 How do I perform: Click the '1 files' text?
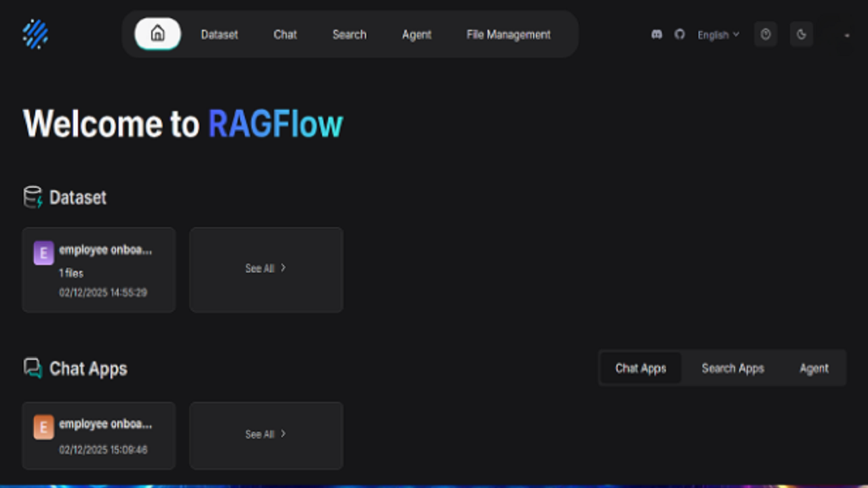pos(71,273)
